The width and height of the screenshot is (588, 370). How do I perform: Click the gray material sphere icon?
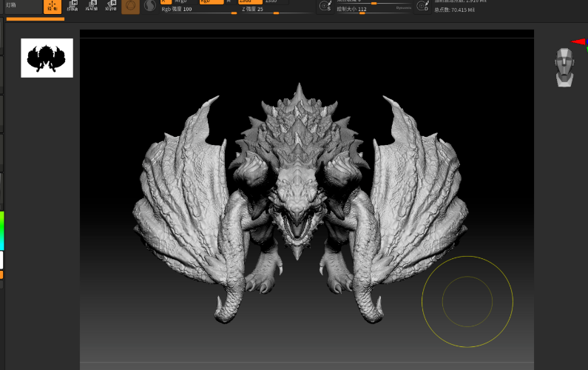pos(150,6)
